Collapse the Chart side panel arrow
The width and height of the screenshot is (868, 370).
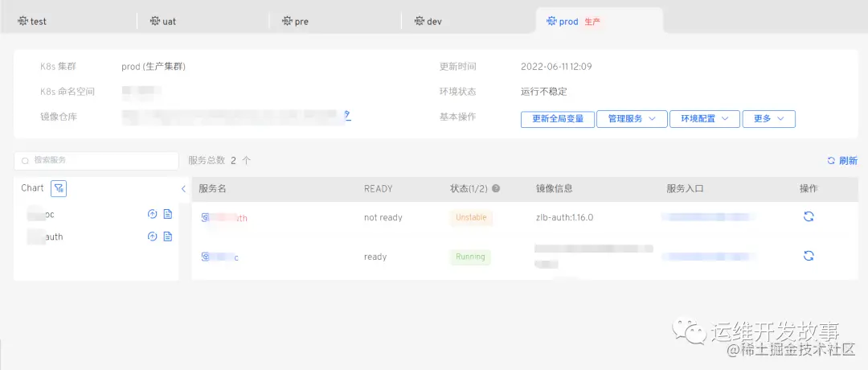pos(184,189)
